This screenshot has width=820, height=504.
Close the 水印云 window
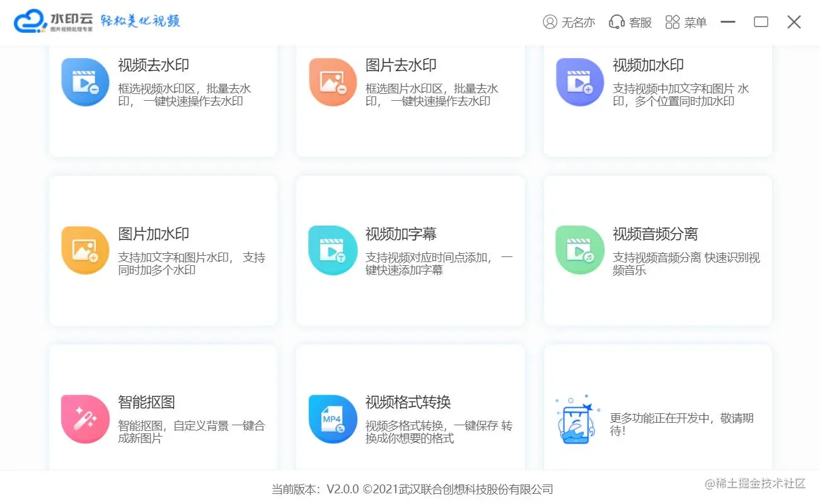tap(794, 22)
